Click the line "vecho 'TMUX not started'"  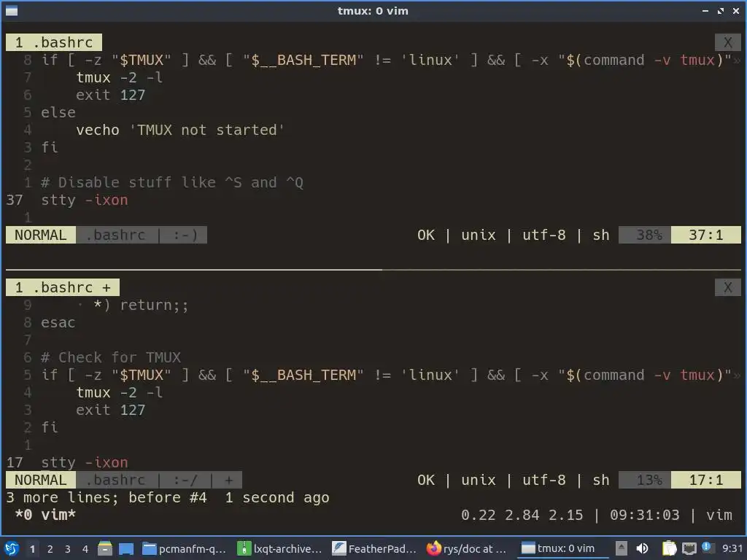click(180, 130)
